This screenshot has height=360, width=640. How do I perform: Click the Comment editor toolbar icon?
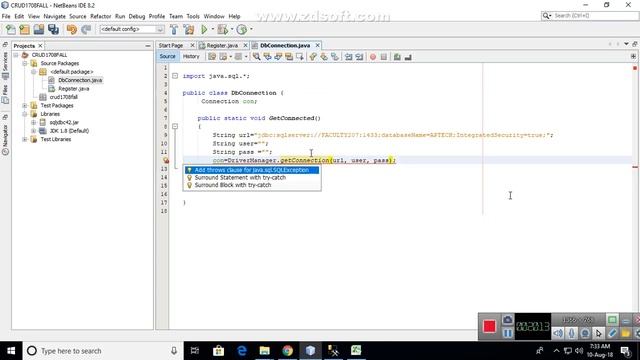pos(397,57)
